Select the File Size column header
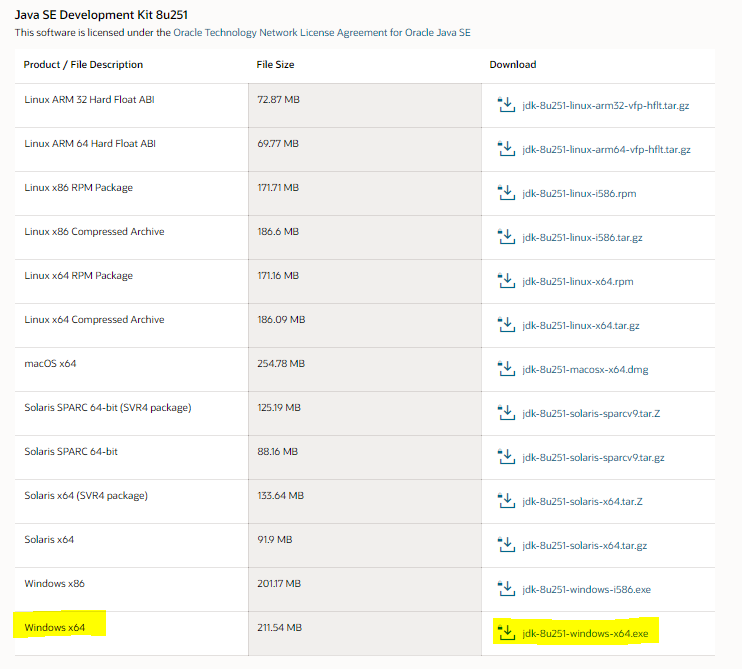Viewport: 742px width, 669px height. [275, 65]
